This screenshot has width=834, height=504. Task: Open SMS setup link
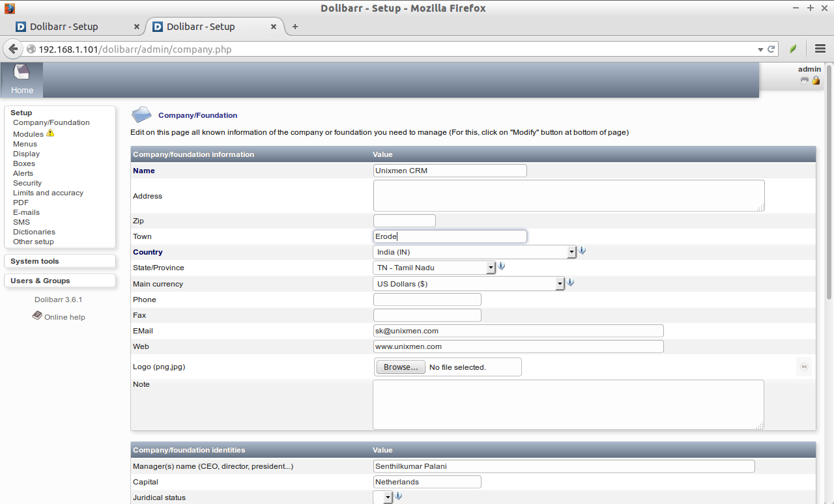tap(22, 222)
